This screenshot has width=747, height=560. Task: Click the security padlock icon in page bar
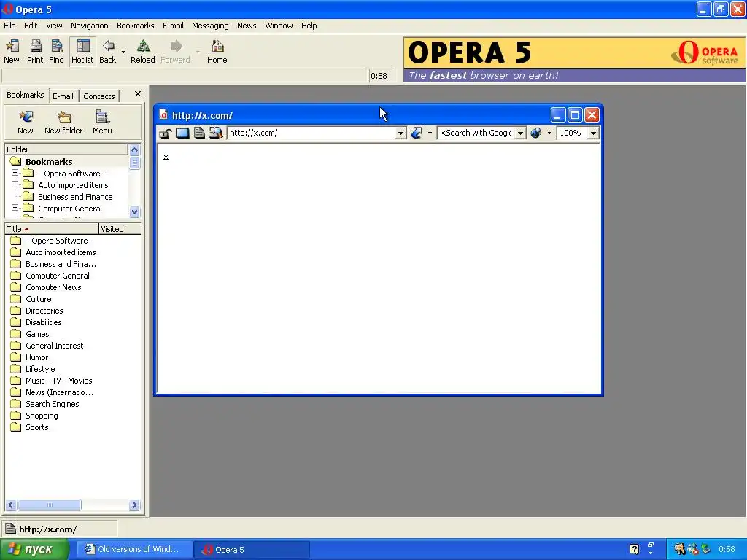[166, 133]
